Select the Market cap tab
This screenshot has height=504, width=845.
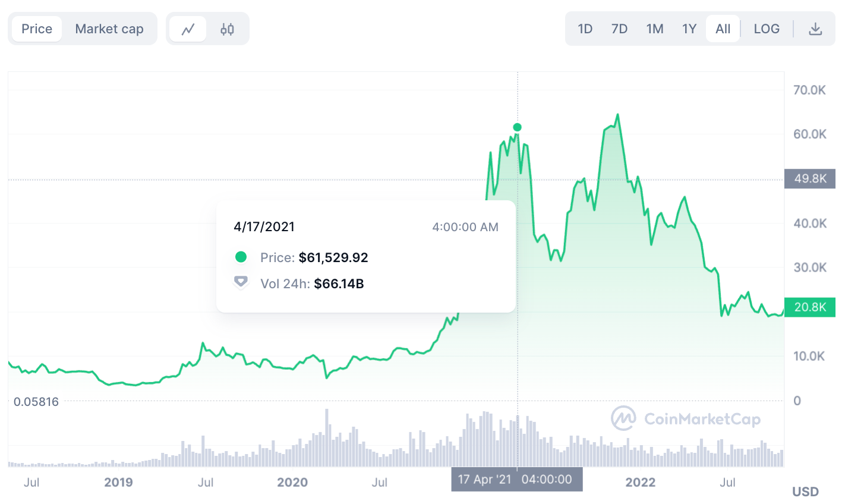click(109, 29)
